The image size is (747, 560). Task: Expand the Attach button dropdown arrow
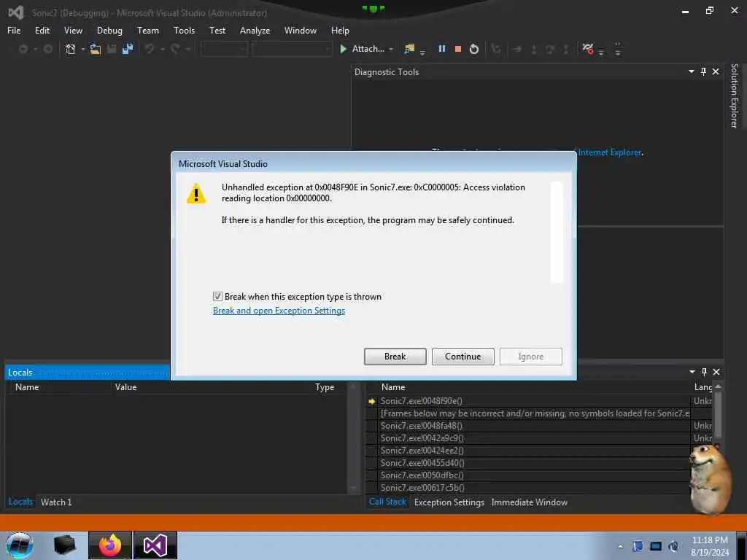click(x=391, y=49)
